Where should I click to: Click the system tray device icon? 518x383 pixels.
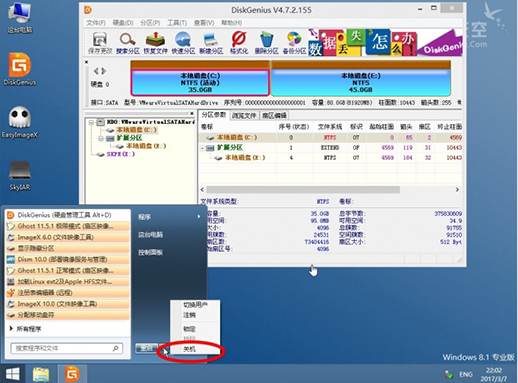point(449,374)
